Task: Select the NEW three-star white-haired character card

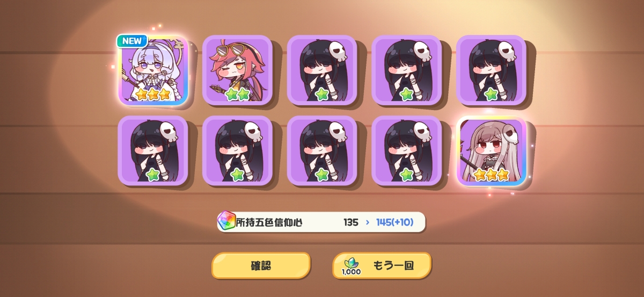Action: (153, 70)
